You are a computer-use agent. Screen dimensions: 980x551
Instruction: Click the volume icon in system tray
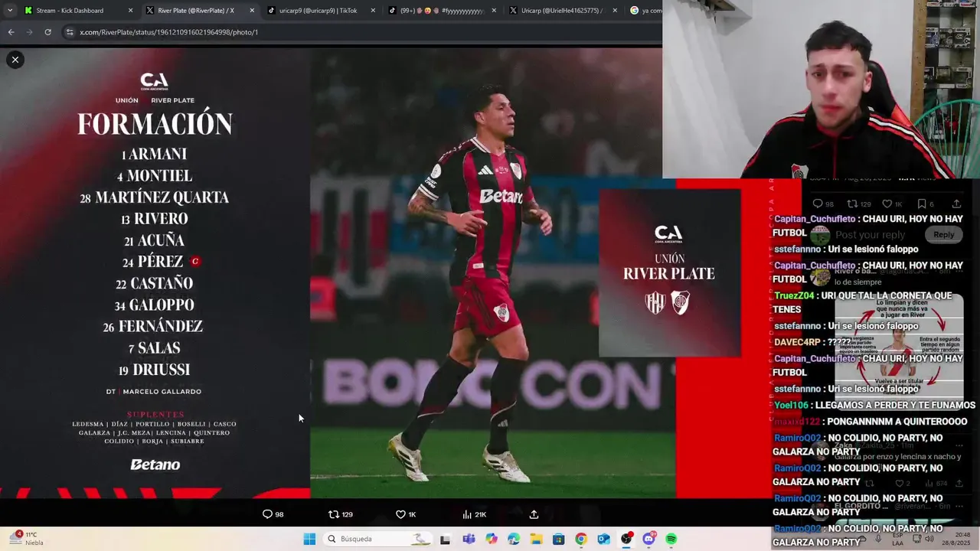click(x=929, y=539)
